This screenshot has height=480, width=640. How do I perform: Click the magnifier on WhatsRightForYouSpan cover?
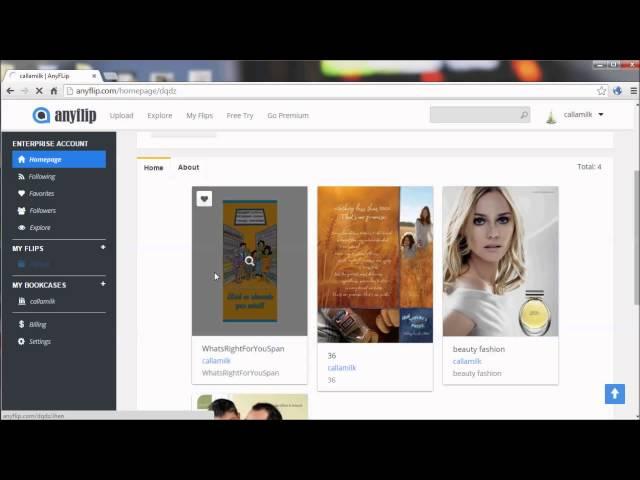click(x=249, y=261)
